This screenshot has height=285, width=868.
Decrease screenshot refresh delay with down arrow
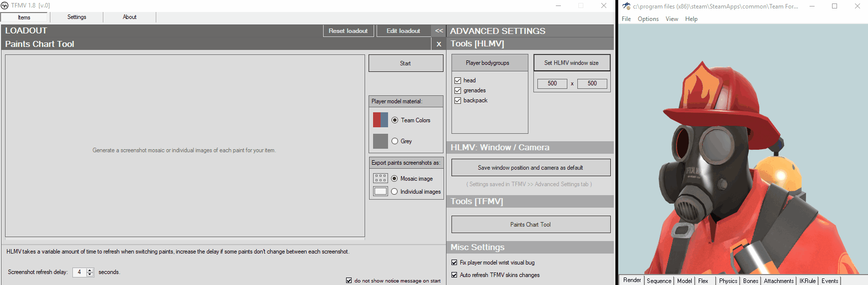[90, 274]
